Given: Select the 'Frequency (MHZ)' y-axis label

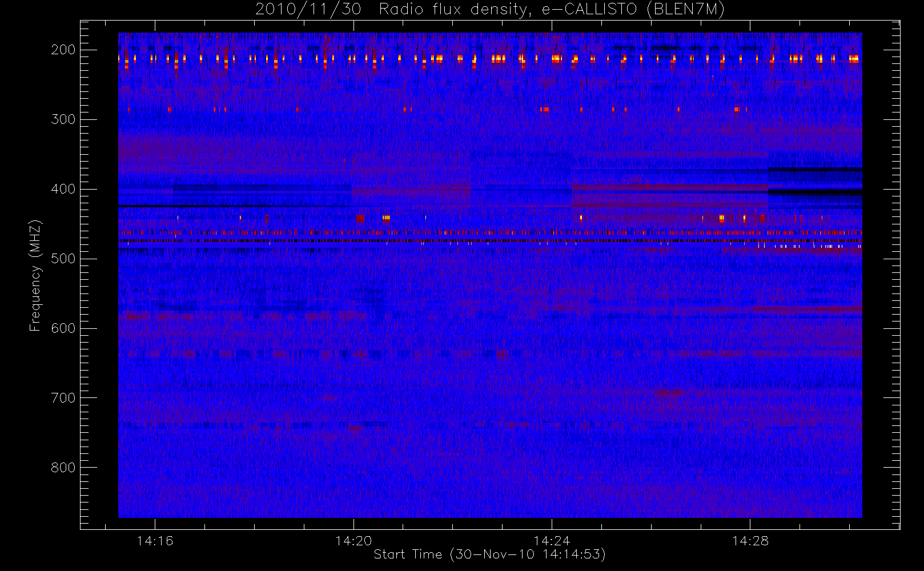Looking at the screenshot, I should [x=35, y=275].
